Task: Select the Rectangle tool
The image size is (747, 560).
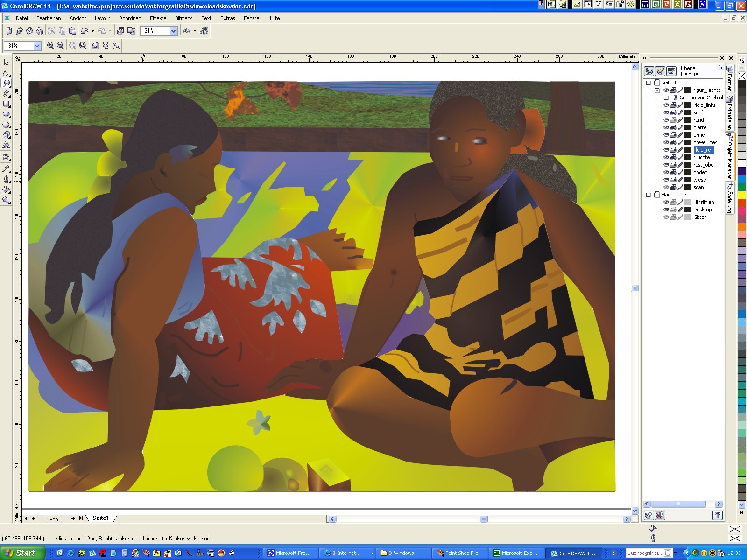Action: click(6, 104)
